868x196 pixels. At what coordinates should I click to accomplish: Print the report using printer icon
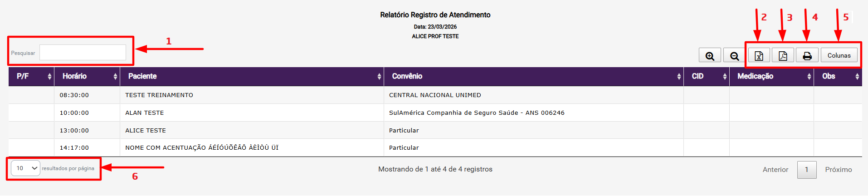(807, 56)
